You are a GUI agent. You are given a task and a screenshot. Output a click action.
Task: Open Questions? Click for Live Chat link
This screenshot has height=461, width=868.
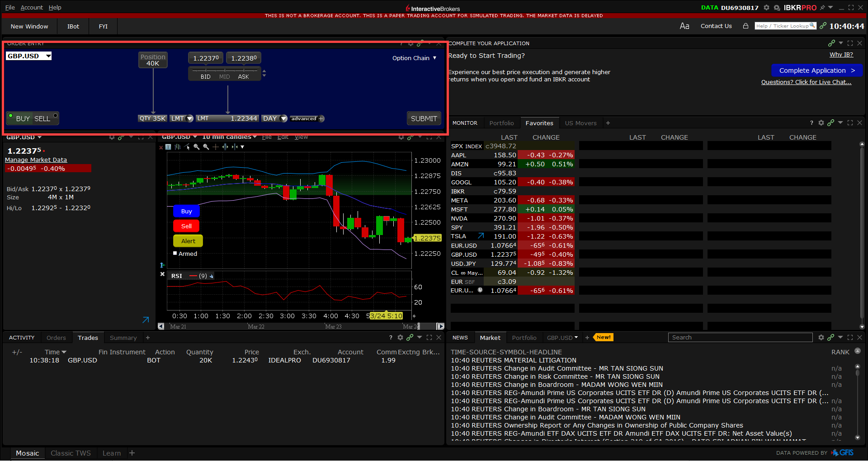pyautogui.click(x=806, y=82)
